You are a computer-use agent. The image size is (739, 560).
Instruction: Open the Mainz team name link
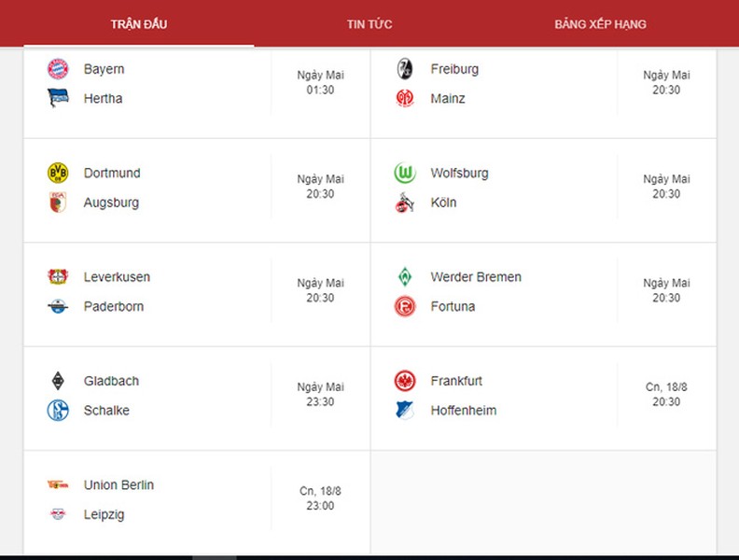click(448, 99)
